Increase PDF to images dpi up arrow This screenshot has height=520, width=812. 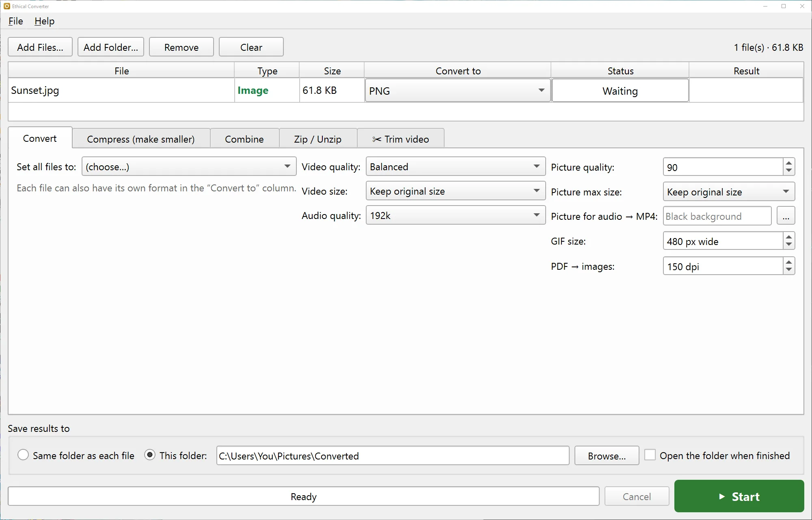pos(788,262)
